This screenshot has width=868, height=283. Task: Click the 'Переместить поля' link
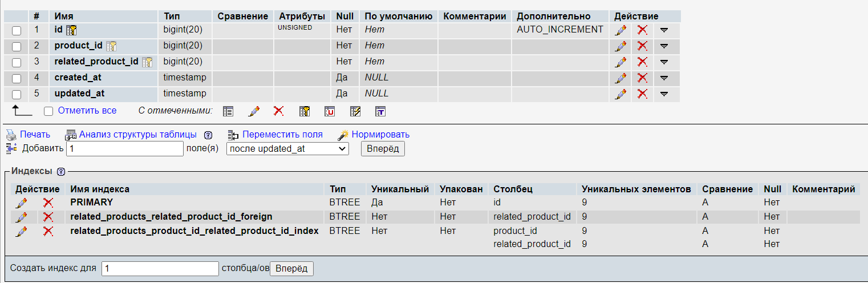[x=282, y=135]
